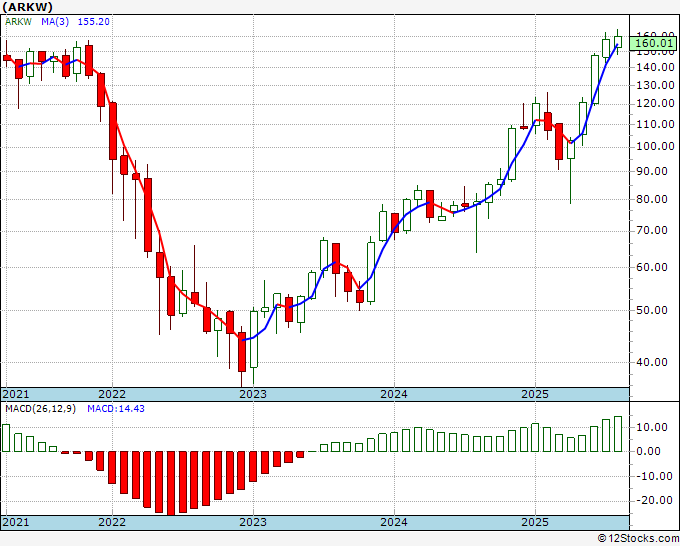Click the MACD(26,12,9) indicator label
The height and width of the screenshot is (546, 680).
pyautogui.click(x=40, y=409)
